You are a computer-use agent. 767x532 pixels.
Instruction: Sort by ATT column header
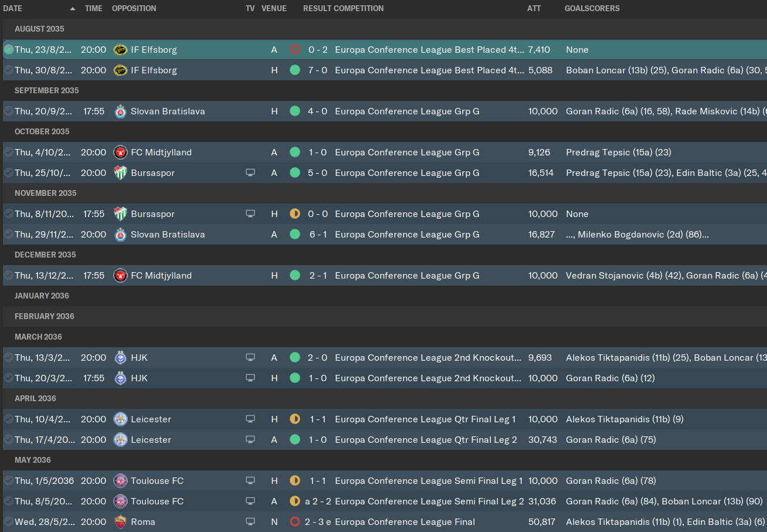[534, 9]
